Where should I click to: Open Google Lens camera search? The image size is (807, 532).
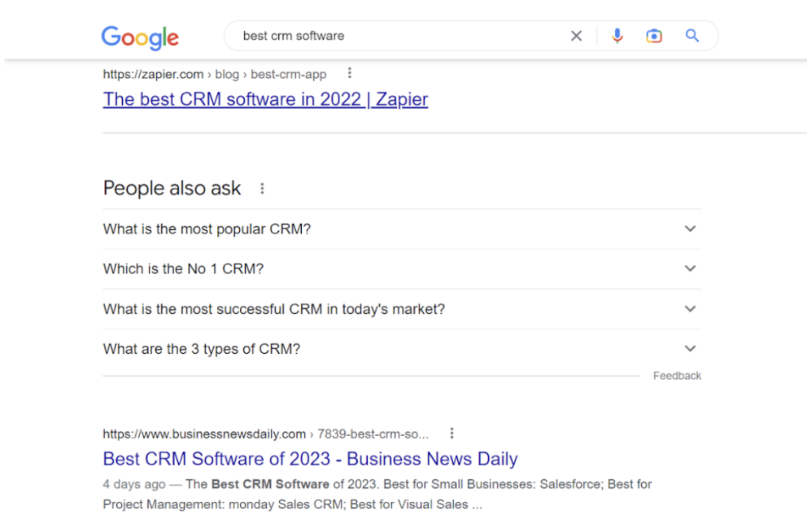click(x=654, y=36)
